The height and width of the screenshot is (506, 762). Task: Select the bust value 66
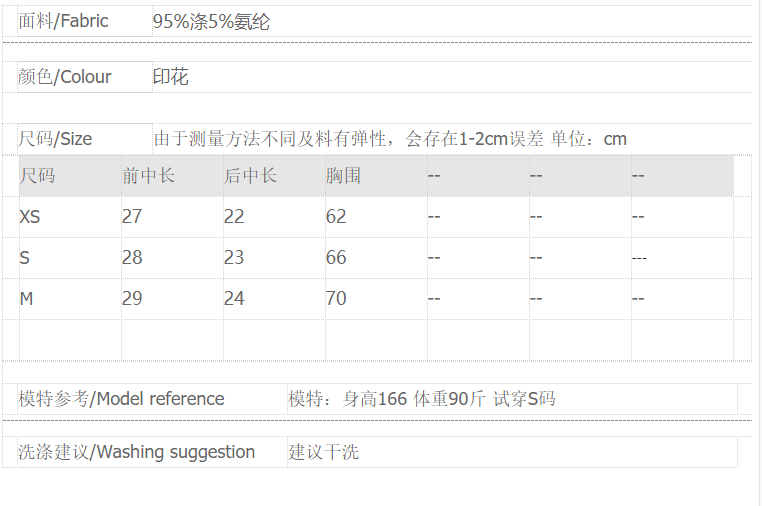336,258
